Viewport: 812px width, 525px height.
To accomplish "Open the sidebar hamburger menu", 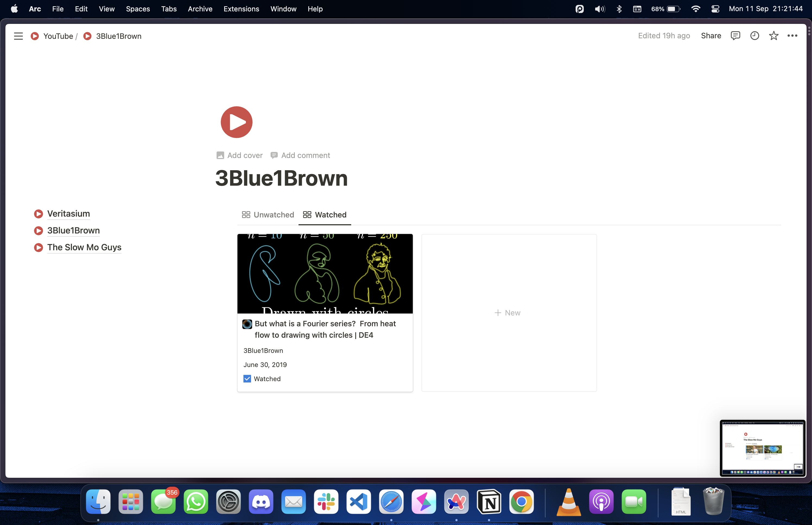I will coord(18,36).
